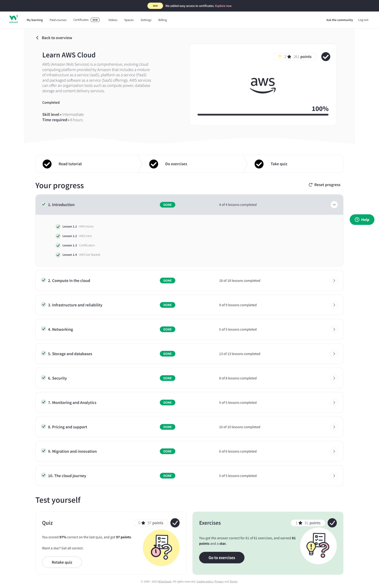Viewport: 379px width, 588px height.
Task: Open the Paid courses menu item
Action: click(x=58, y=20)
